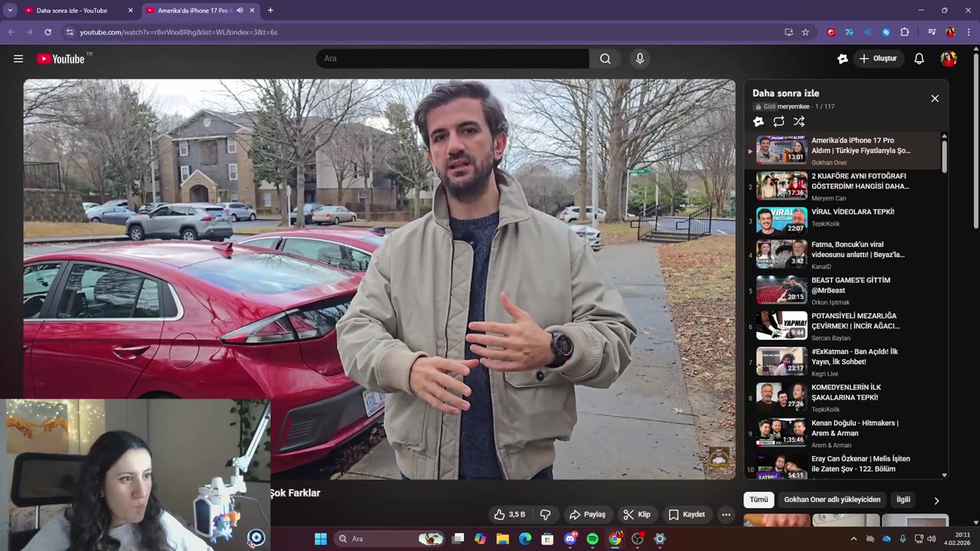The width and height of the screenshot is (980, 551).
Task: Open the Extensions puzzle menu
Action: click(905, 32)
